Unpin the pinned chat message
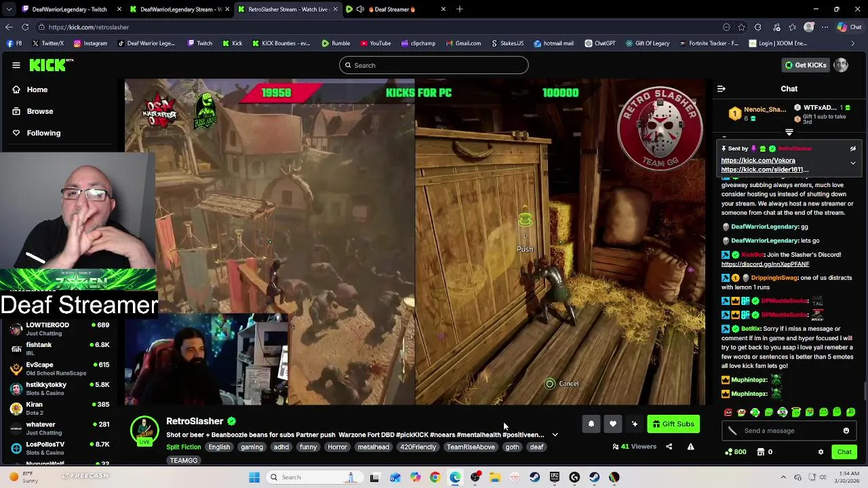The width and height of the screenshot is (868, 488). (x=853, y=148)
